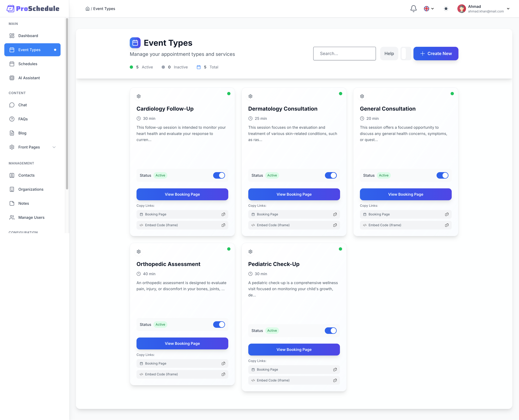Screen dimensions: 519x420
Task: Copy Orthopedic Assessment embed code iframe
Action: [x=223, y=374]
